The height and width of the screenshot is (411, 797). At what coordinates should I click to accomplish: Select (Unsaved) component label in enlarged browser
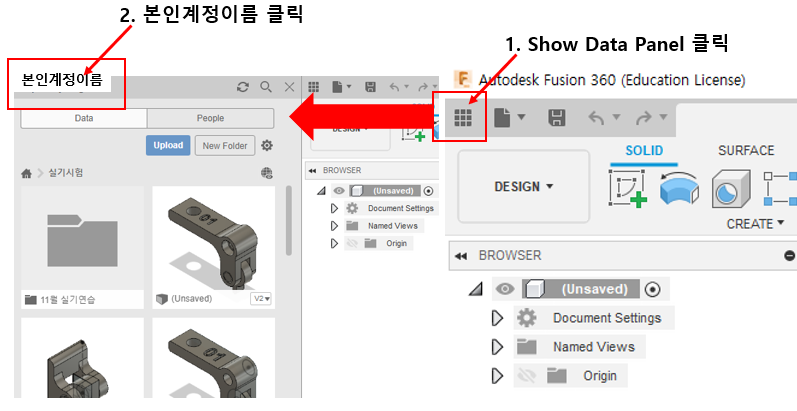pos(595,289)
